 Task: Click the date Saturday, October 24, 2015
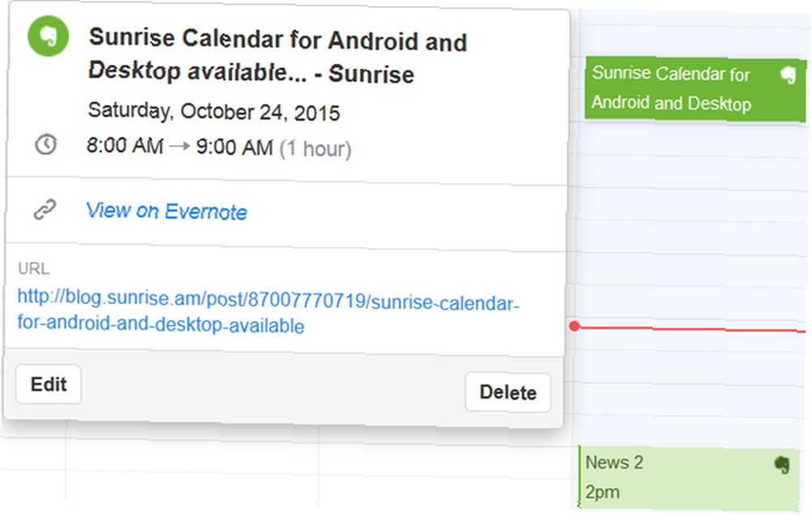tap(214, 111)
